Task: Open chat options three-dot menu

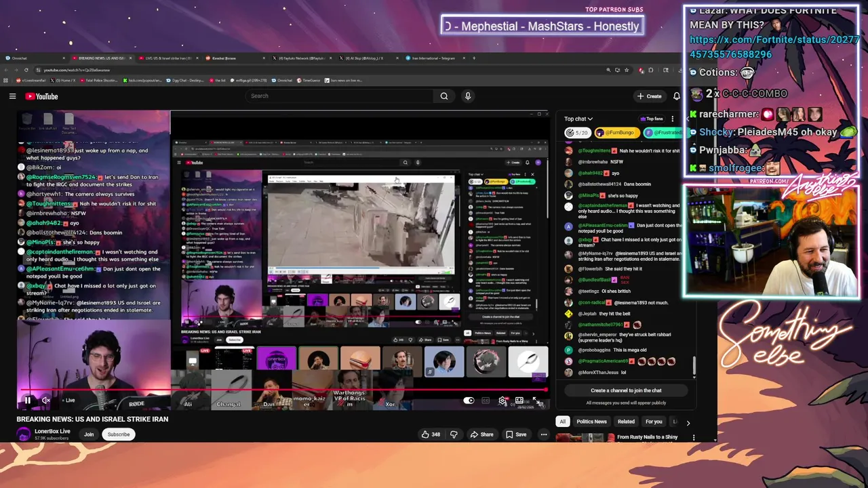Action: 673,119
